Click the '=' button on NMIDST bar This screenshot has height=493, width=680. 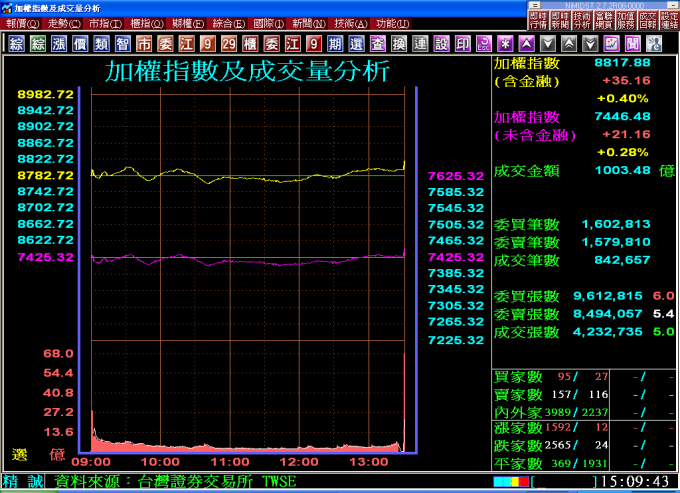[x=535, y=6]
